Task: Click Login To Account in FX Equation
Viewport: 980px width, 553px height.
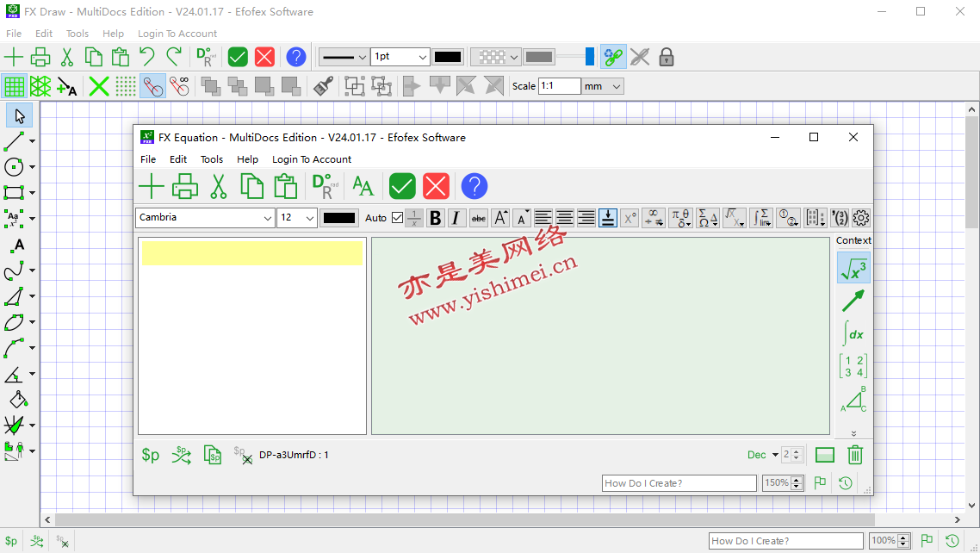Action: coord(312,159)
